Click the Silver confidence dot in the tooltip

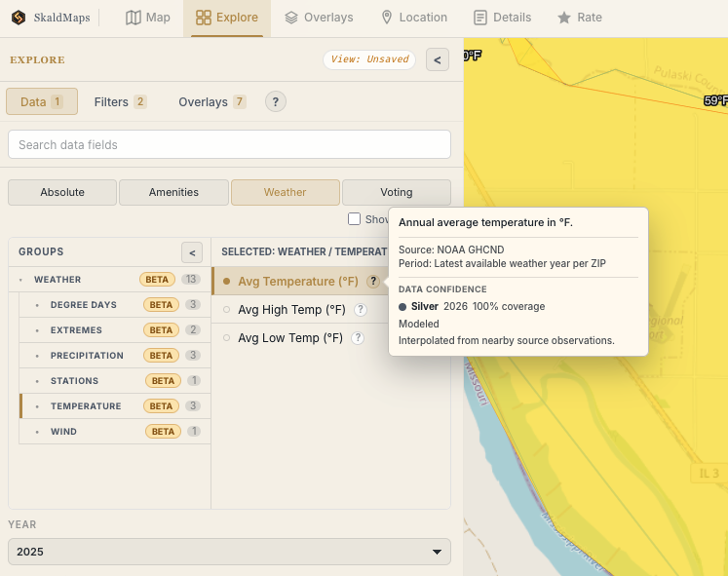pyautogui.click(x=402, y=307)
